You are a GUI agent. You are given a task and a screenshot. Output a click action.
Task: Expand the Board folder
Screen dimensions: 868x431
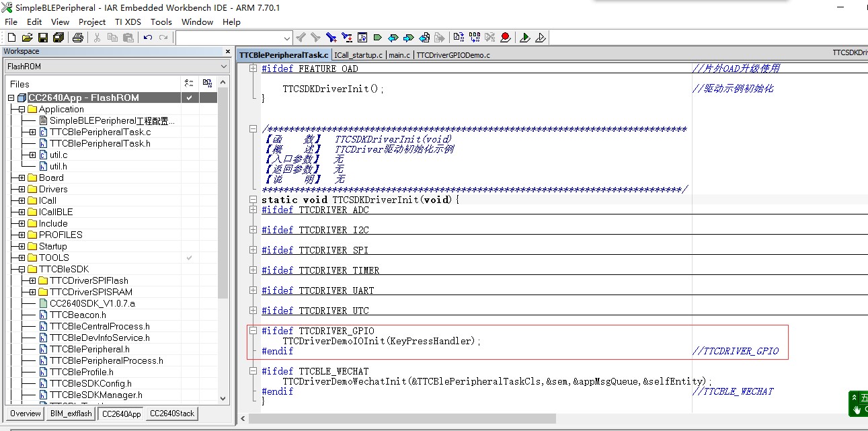click(x=22, y=178)
